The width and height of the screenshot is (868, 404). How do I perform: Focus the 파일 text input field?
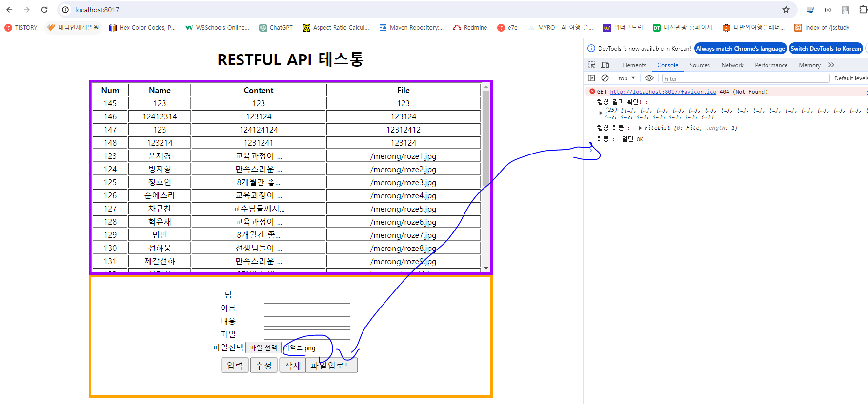click(x=307, y=334)
